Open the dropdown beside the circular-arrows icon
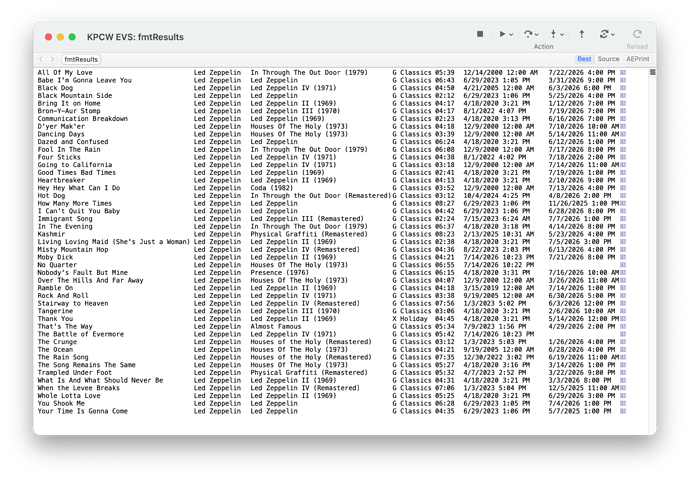 click(613, 34)
